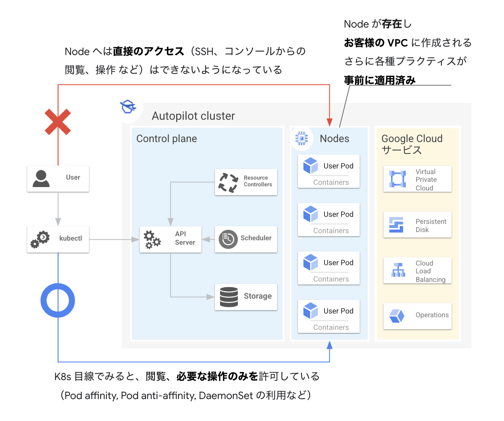Click the "Scheduler" label
The image size is (504, 421).
pos(256,238)
